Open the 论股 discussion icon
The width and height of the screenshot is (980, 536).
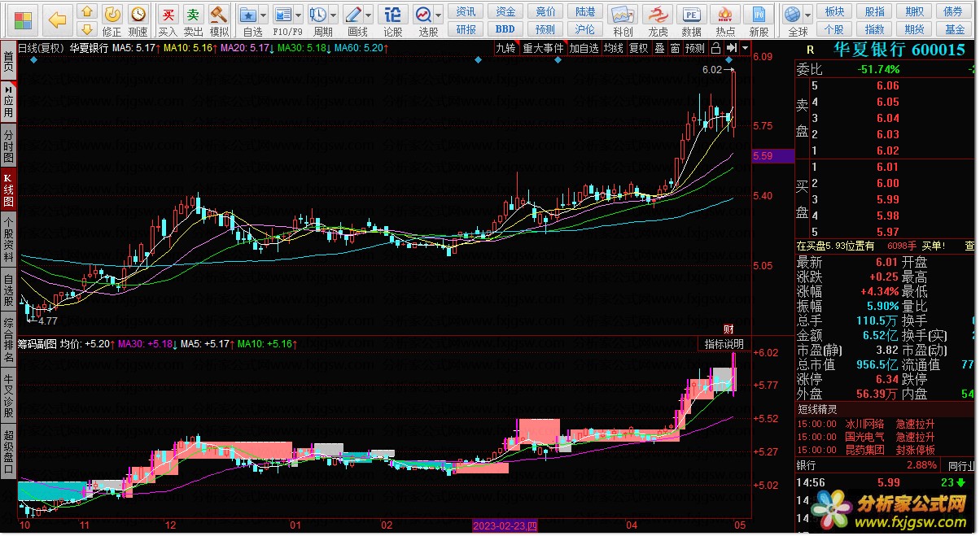coord(392,14)
